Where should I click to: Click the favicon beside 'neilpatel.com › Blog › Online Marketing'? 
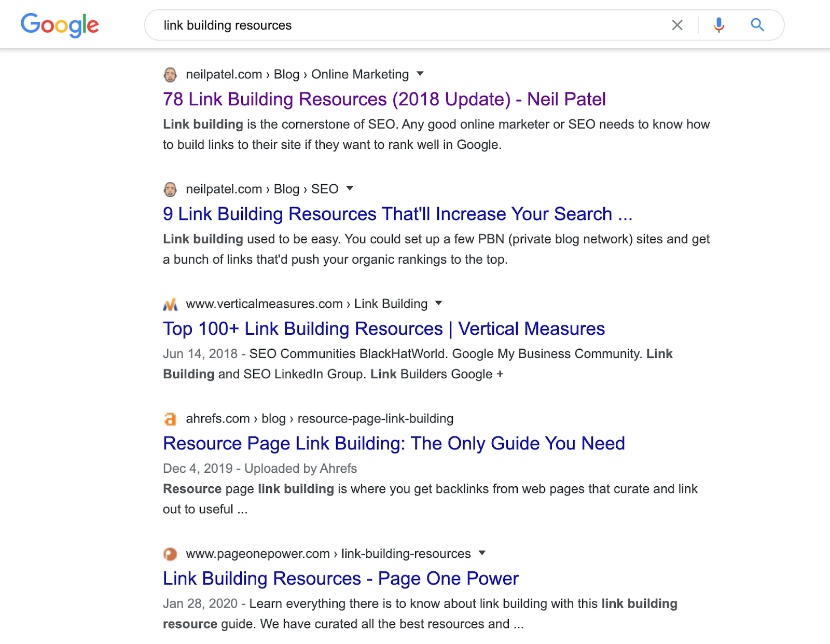point(170,75)
